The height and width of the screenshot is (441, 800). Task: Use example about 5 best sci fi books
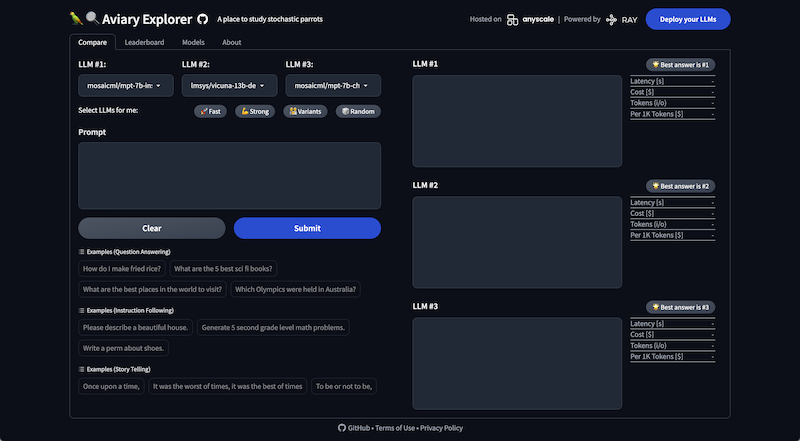(223, 268)
